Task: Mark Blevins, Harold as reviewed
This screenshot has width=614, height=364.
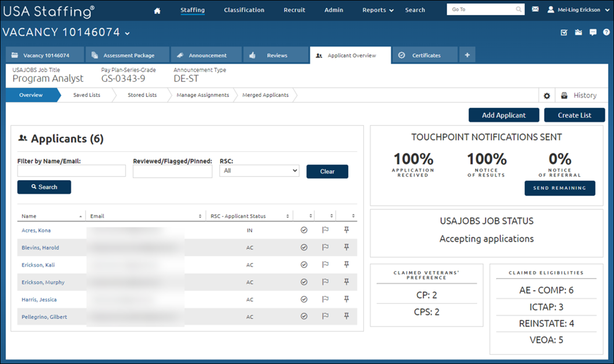Action: tap(304, 247)
